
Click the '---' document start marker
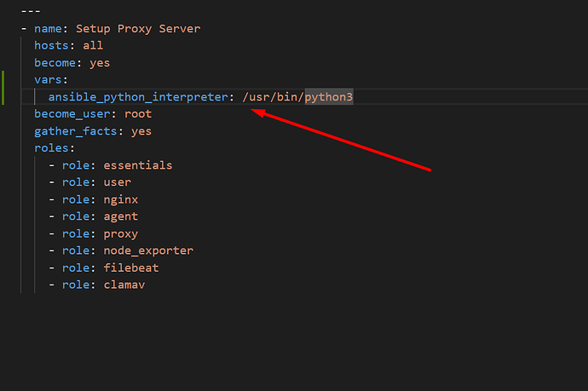[31, 12]
